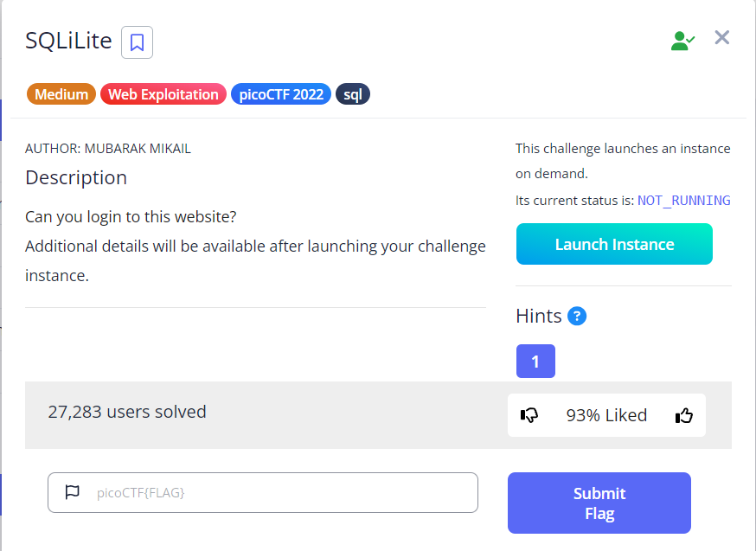Click the NOT_RUNNING status text
This screenshot has height=551, width=756.
click(682, 200)
